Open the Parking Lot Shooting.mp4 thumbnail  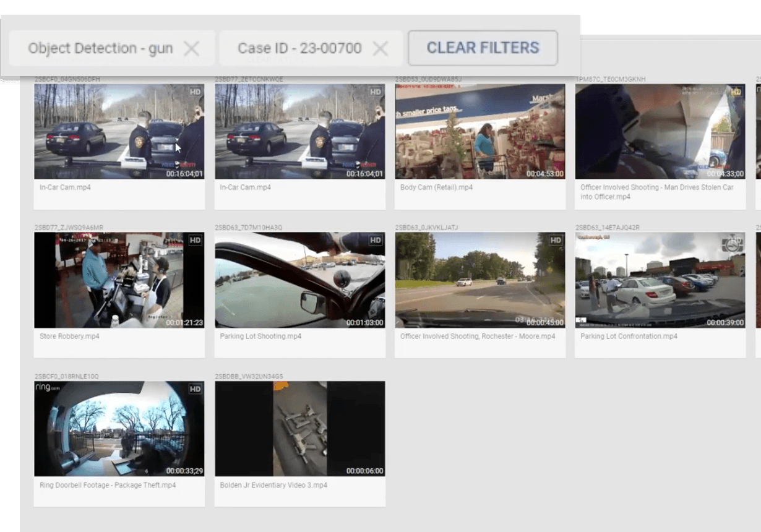tap(299, 280)
